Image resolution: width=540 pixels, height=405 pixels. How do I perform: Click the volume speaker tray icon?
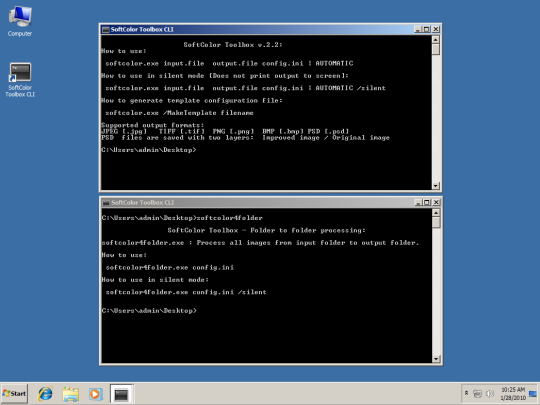click(x=490, y=393)
